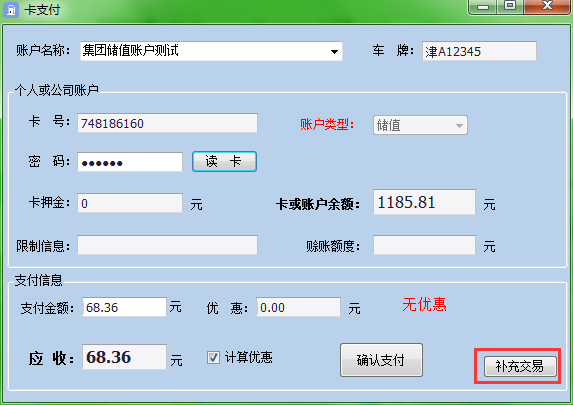Click the 补充交易 button

(x=520, y=366)
